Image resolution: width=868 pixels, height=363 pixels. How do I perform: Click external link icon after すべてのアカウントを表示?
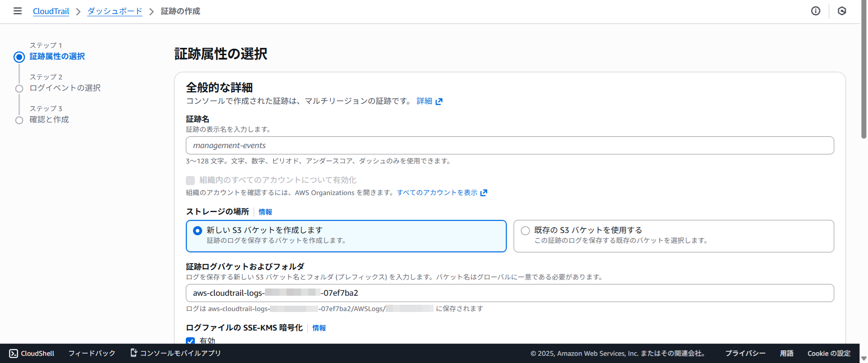pyautogui.click(x=484, y=193)
